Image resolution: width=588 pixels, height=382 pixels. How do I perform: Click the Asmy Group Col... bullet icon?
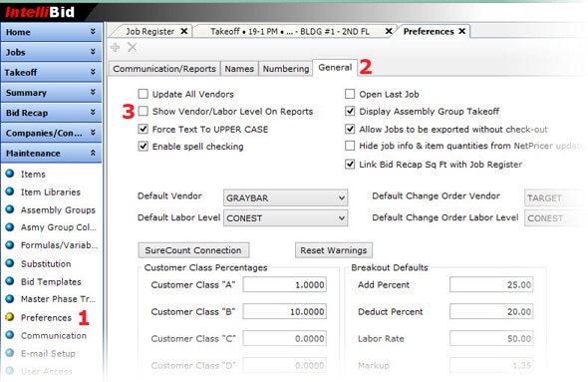click(10, 227)
